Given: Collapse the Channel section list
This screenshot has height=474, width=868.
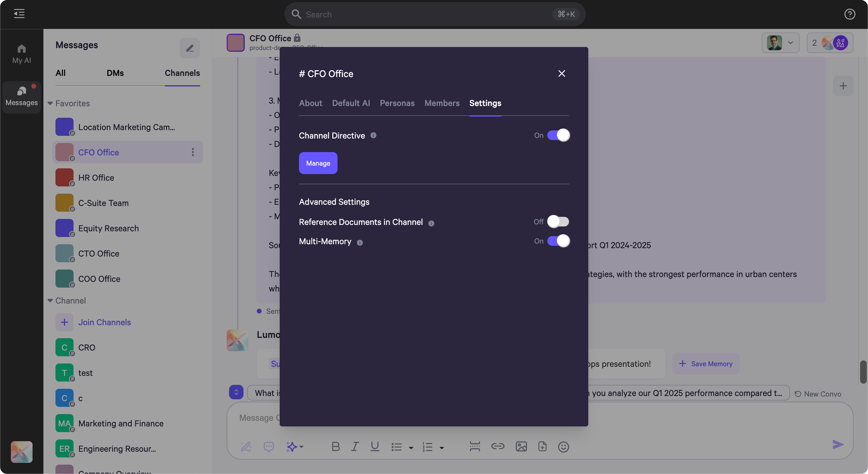Looking at the screenshot, I should pyautogui.click(x=50, y=300).
